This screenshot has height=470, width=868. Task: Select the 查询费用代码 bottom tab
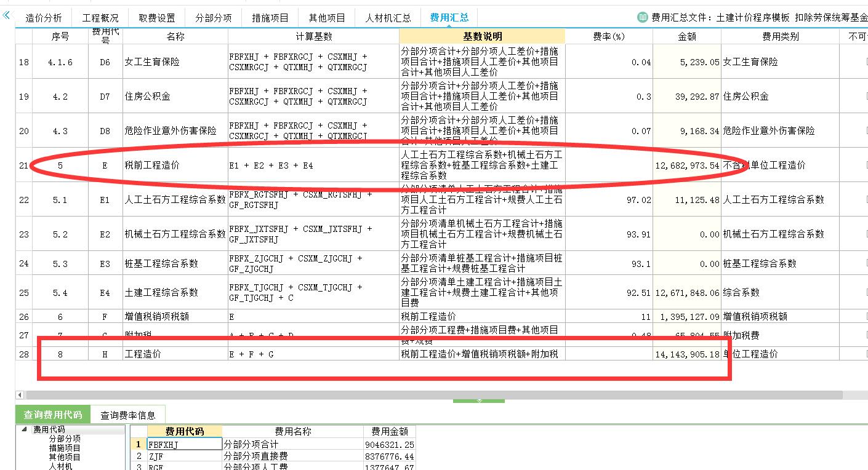coord(53,415)
